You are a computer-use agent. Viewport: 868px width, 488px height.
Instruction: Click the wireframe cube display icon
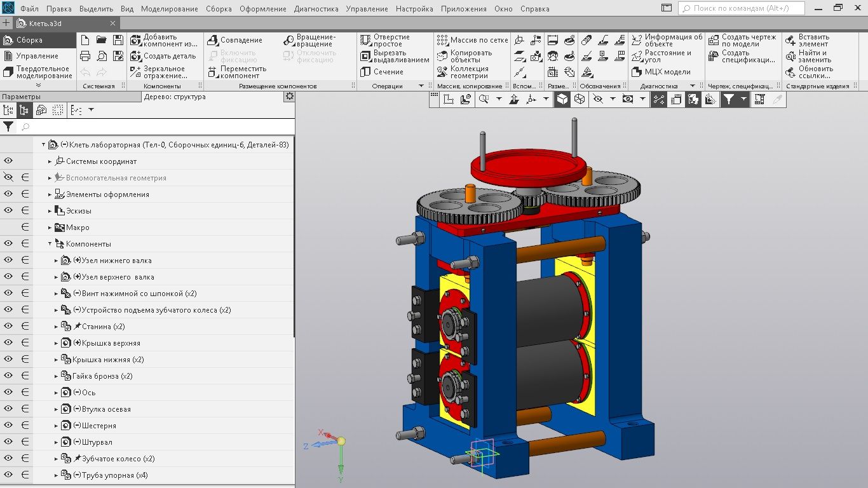(x=580, y=99)
